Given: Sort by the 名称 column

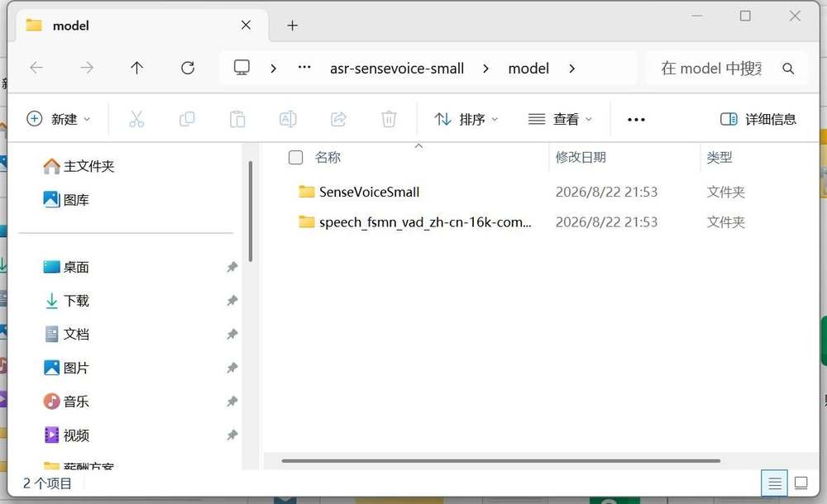Looking at the screenshot, I should click(327, 157).
